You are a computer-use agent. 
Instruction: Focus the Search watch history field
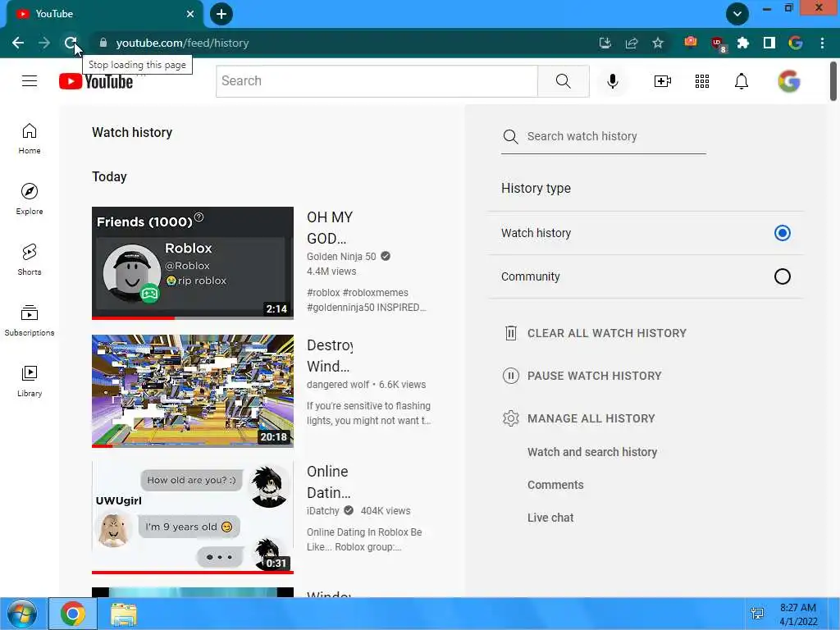(x=603, y=137)
